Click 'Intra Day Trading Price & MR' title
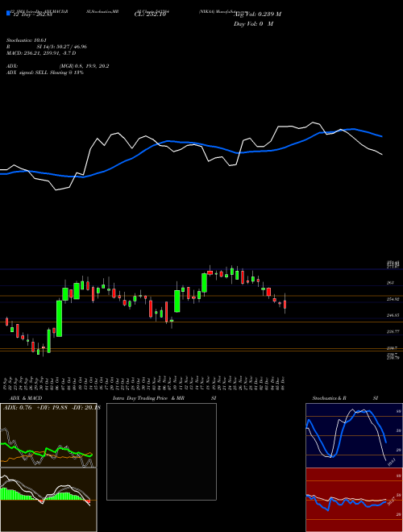 click(x=148, y=398)
